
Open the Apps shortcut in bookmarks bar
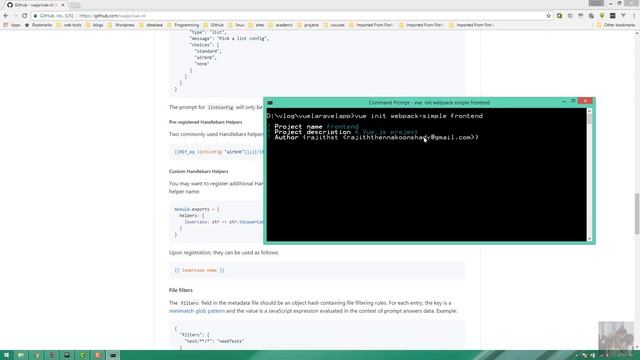point(12,25)
